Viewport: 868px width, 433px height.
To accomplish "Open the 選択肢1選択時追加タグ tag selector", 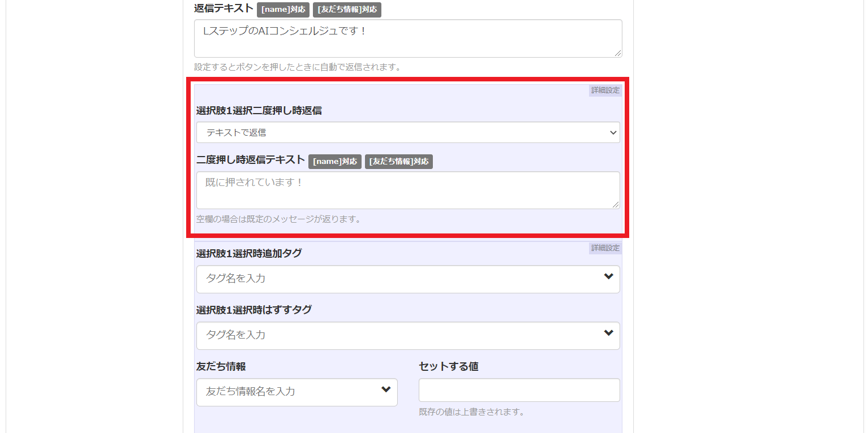I will pyautogui.click(x=408, y=279).
